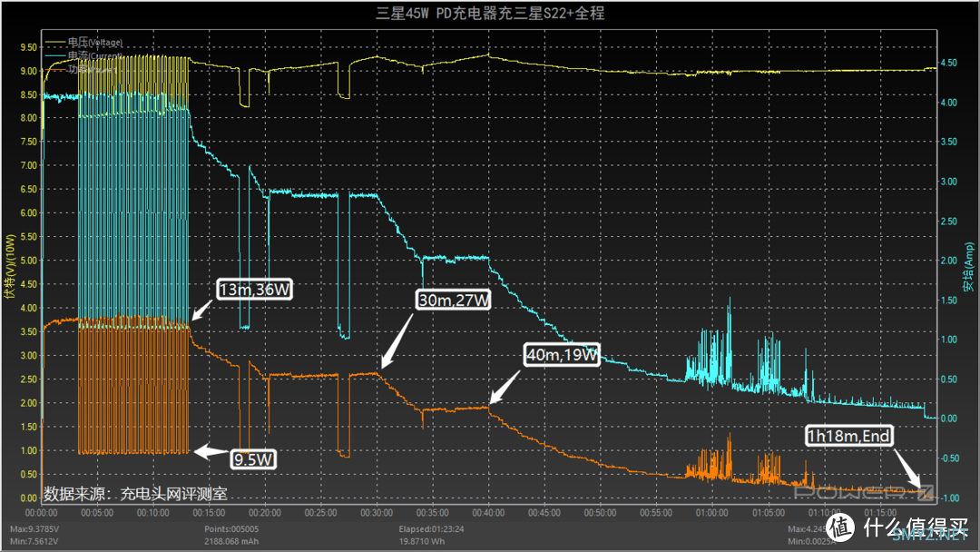Select the Points:005005 status value
Viewport: 980px width, 552px height.
click(231, 529)
